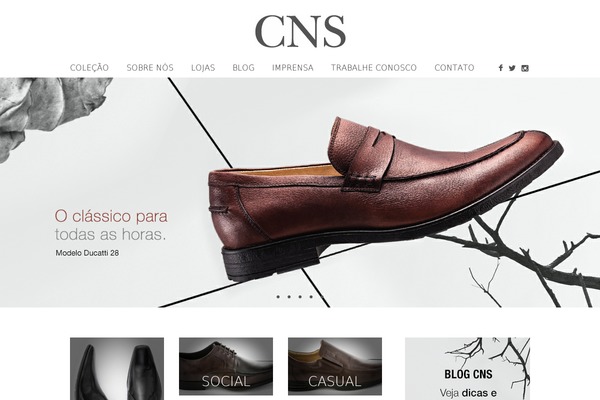Click the Trabalhe Conosco link
This screenshot has height=400, width=600.
click(x=374, y=68)
